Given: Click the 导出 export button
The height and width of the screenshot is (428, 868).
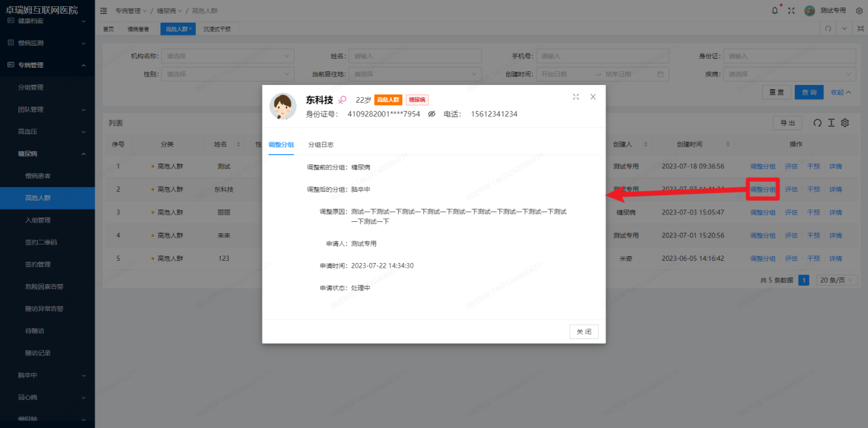Looking at the screenshot, I should coord(786,123).
